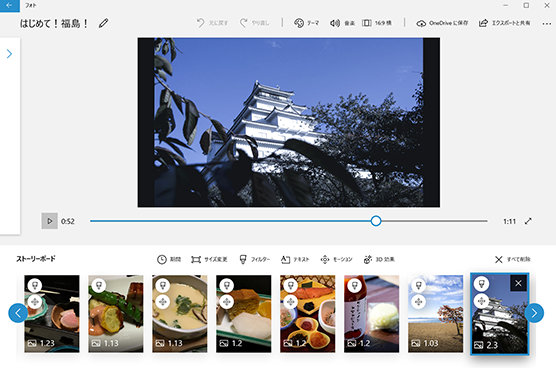Select the 1.2 tofu dish clip
Screen dimensions: 556x368
click(x=244, y=314)
